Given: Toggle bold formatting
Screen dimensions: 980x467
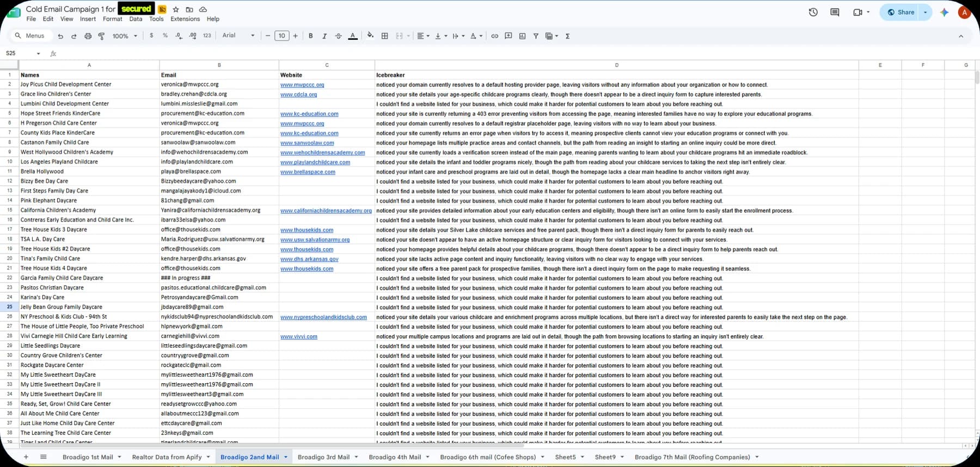Looking at the screenshot, I should [x=310, y=36].
